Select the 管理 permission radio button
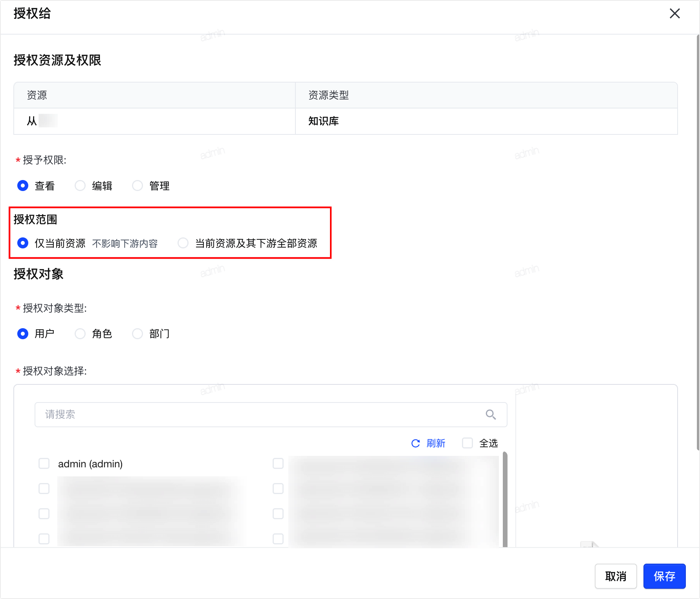Image resolution: width=700 pixels, height=599 pixels. tap(137, 186)
